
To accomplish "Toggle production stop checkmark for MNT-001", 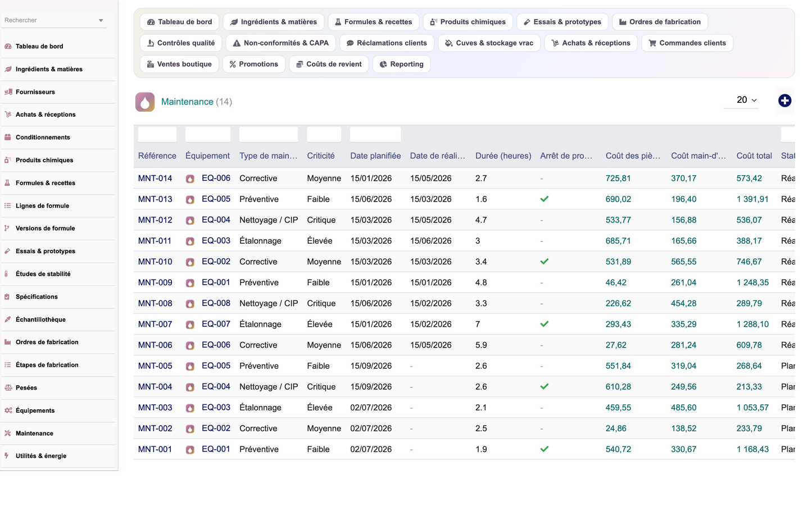I will coord(545,449).
